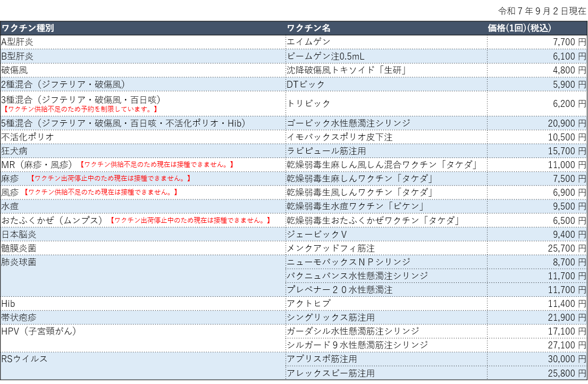Screen dimensions: 588x384
Task: Click イモバックスポリオ皮下注 vaccine name
Action: (340, 137)
